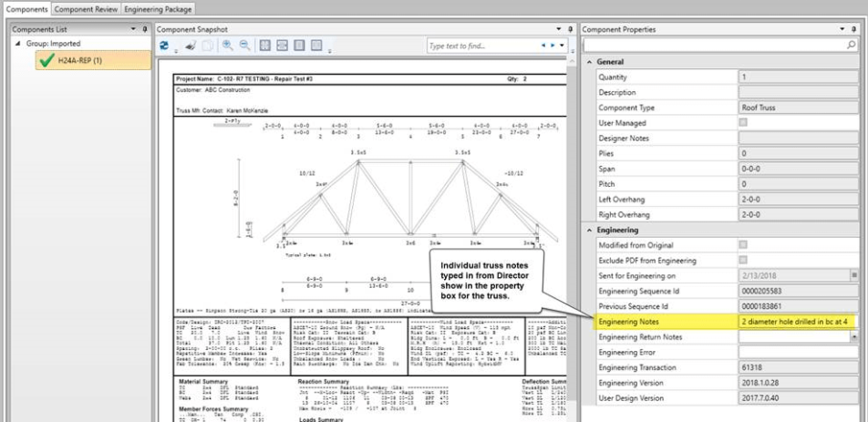This screenshot has height=422, width=868.
Task: Switch to the Component Review tab
Action: point(87,9)
